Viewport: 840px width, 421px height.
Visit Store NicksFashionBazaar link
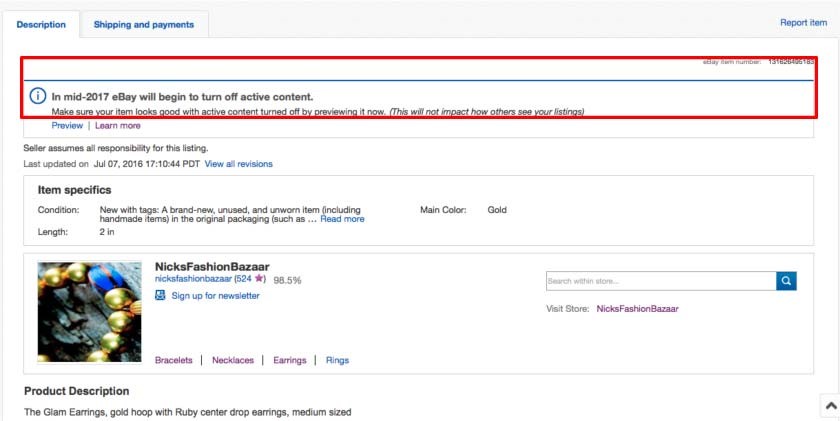pyautogui.click(x=638, y=309)
